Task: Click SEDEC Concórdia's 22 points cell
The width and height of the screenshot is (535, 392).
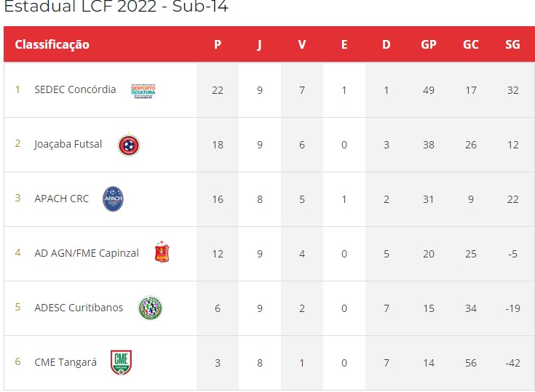Action: [218, 90]
